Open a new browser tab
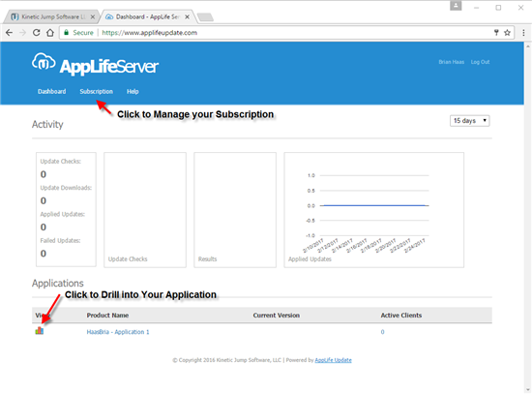This screenshot has height=394, width=532. [205, 17]
